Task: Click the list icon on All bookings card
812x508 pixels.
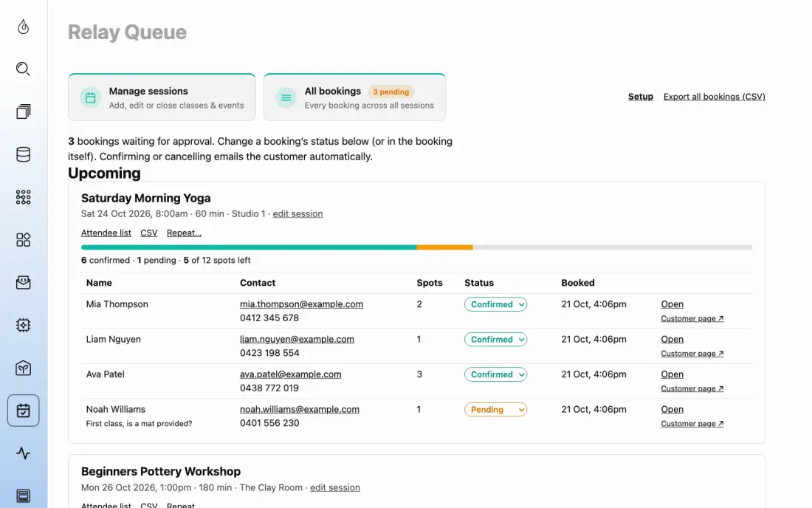Action: point(286,97)
